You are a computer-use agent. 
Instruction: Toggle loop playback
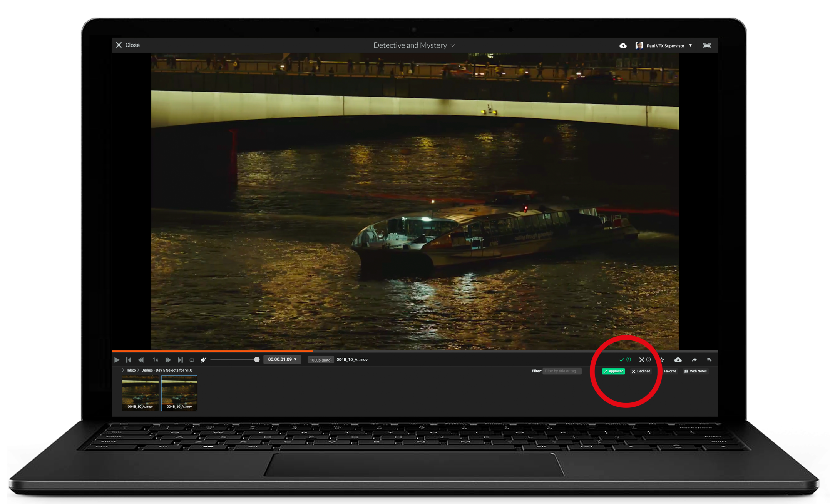coord(192,360)
